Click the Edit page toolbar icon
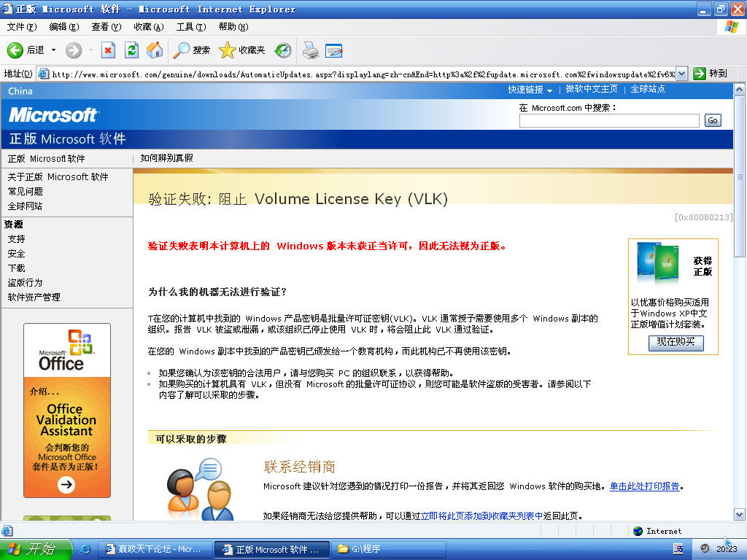The height and width of the screenshot is (560, 747). pos(334,50)
